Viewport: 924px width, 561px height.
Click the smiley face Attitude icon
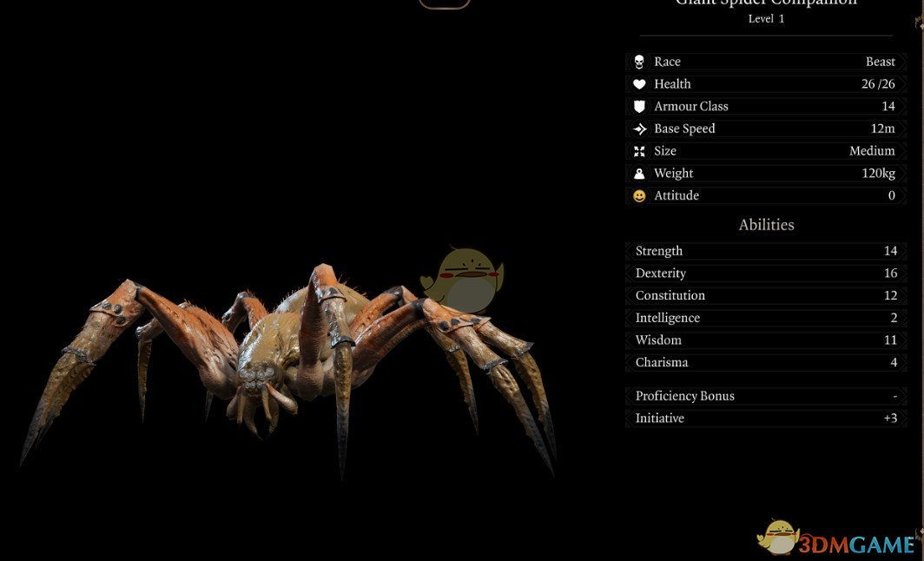pos(639,196)
